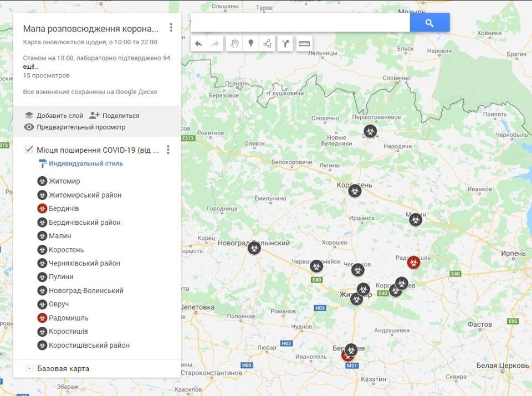Click the Казатин town label on map
Screen dimensions: 532x396
tap(373, 379)
